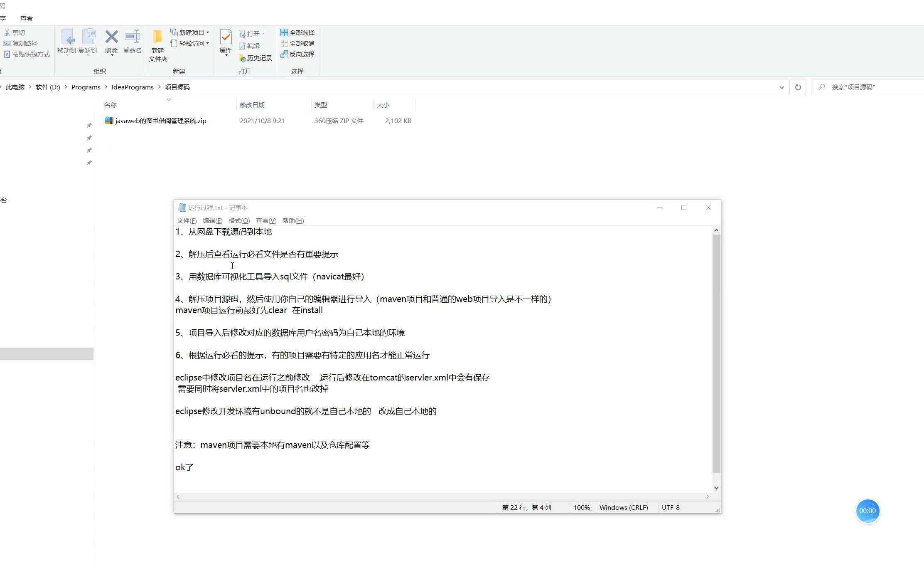Open the 格式(O) menu in Notepad

238,221
